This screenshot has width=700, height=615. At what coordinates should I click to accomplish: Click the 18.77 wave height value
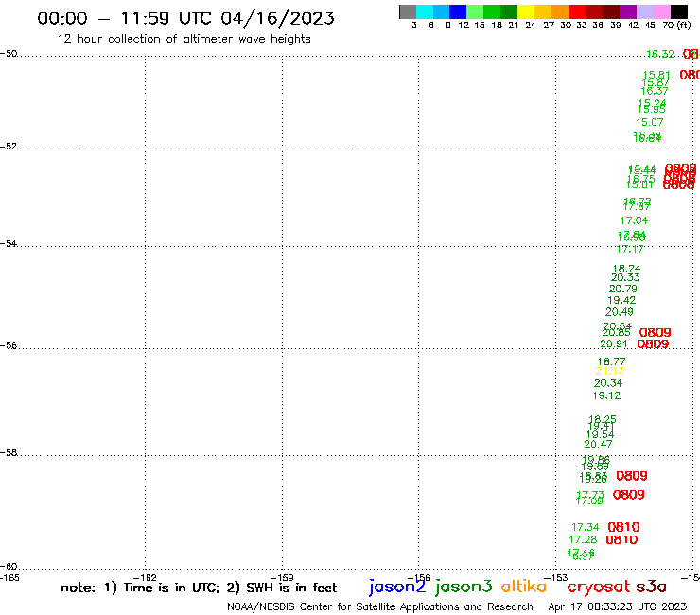(x=612, y=361)
